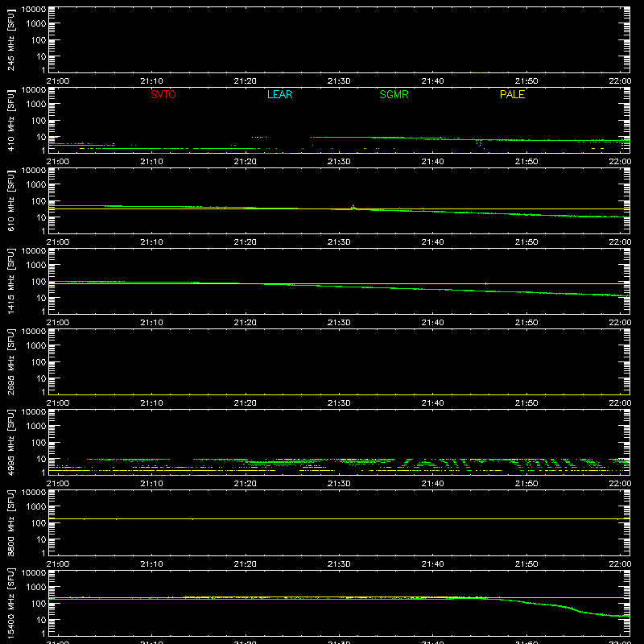Image resolution: width=644 pixels, height=644 pixels.
Task: Select the 8800 MHz [SFU] axis title
Action: (11, 522)
